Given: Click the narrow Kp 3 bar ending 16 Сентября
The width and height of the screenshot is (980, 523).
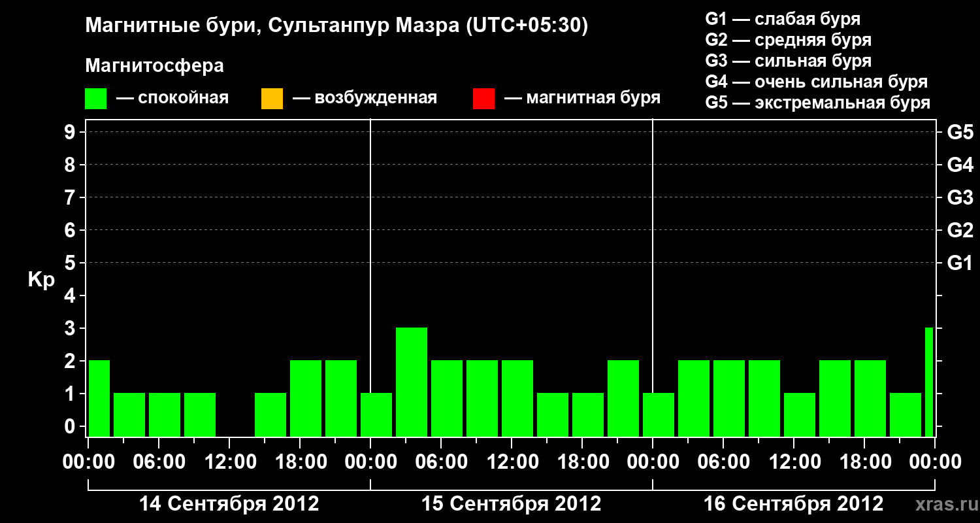Looking at the screenshot, I should 929,382.
